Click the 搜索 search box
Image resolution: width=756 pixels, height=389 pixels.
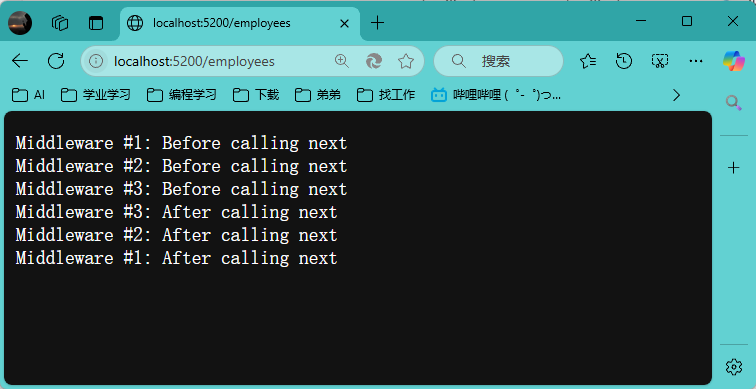[x=499, y=61]
